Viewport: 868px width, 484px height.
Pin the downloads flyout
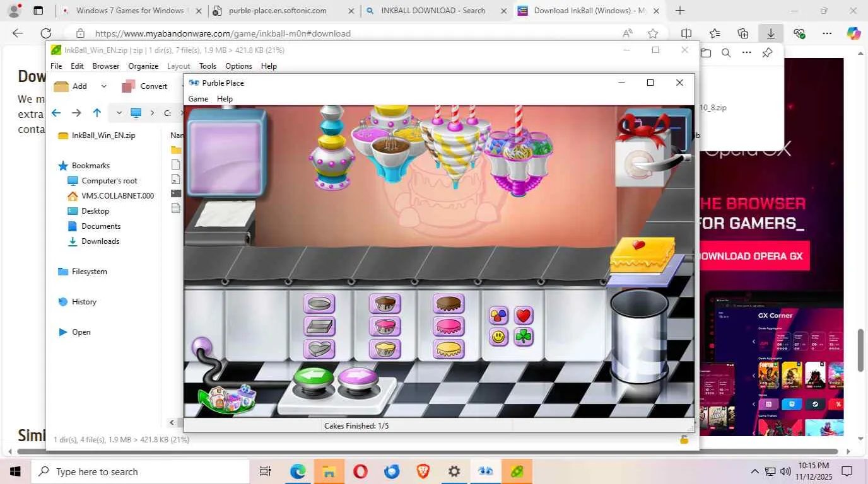[x=767, y=53]
